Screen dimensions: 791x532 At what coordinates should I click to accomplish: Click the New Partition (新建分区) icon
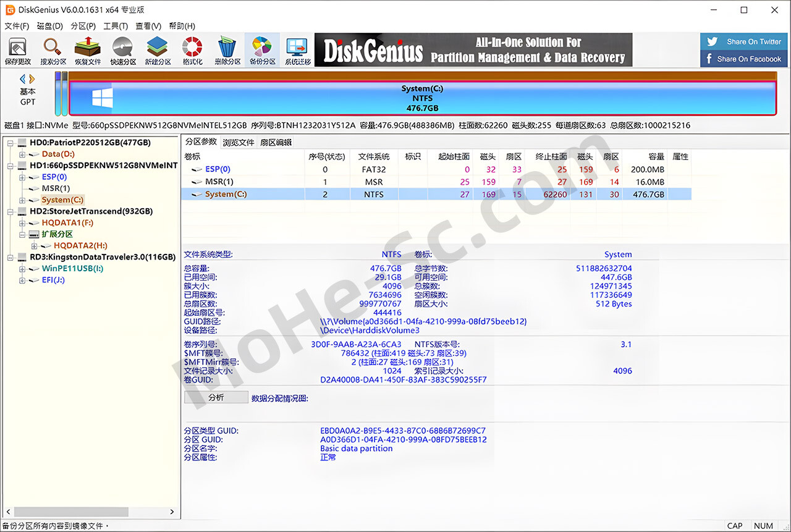158,51
